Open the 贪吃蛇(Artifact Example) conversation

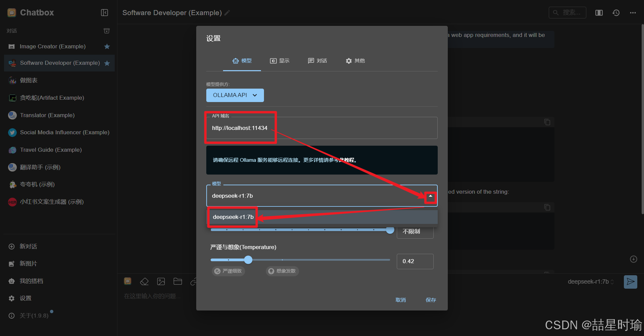[59, 98]
